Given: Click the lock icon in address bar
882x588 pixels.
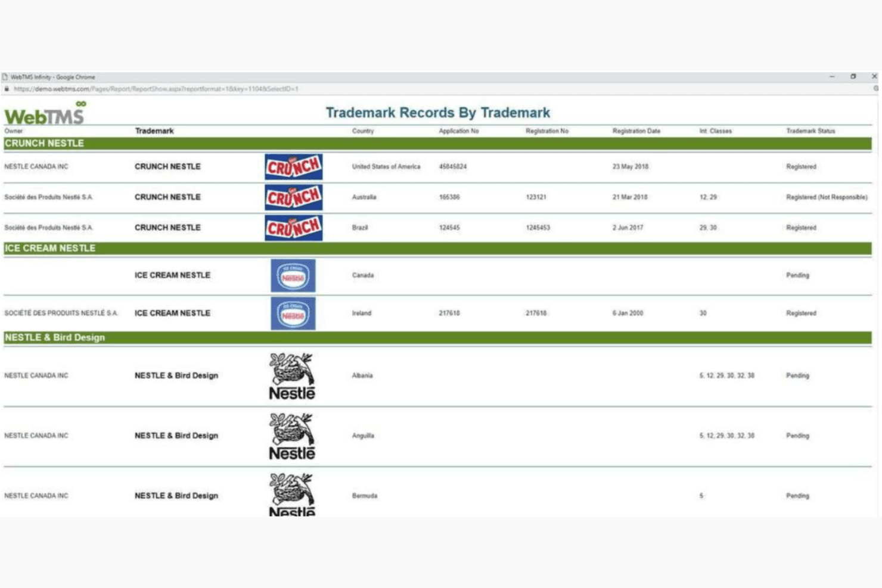Looking at the screenshot, I should coord(7,89).
